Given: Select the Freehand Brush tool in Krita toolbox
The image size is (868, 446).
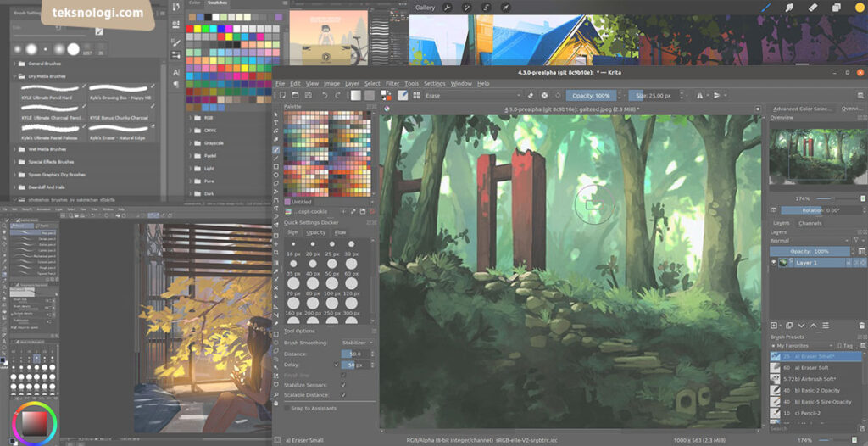Looking at the screenshot, I should tap(276, 149).
